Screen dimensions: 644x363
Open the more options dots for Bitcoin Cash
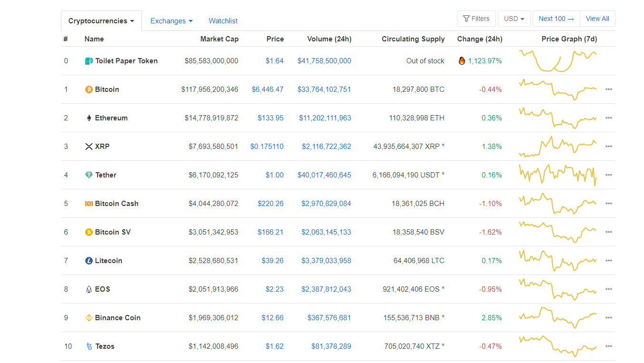point(609,204)
